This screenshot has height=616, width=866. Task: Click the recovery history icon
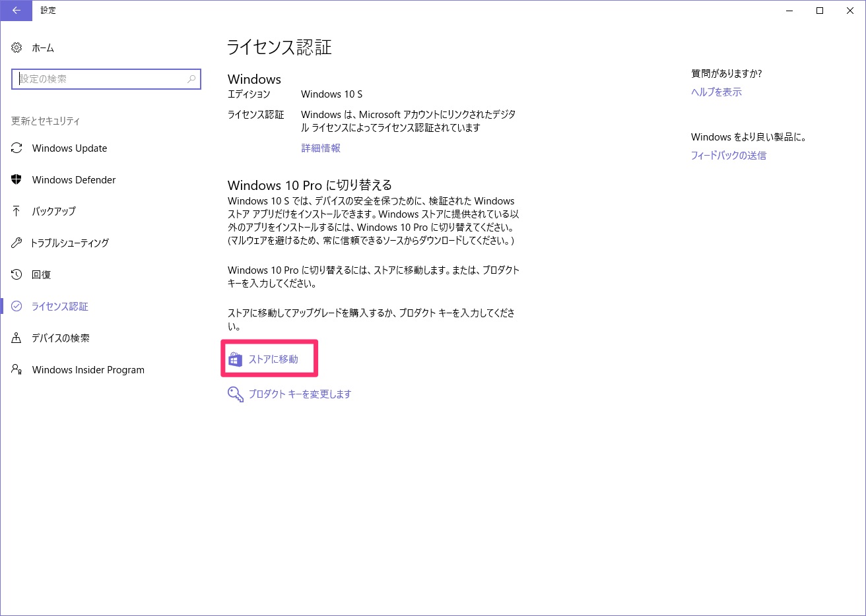17,274
